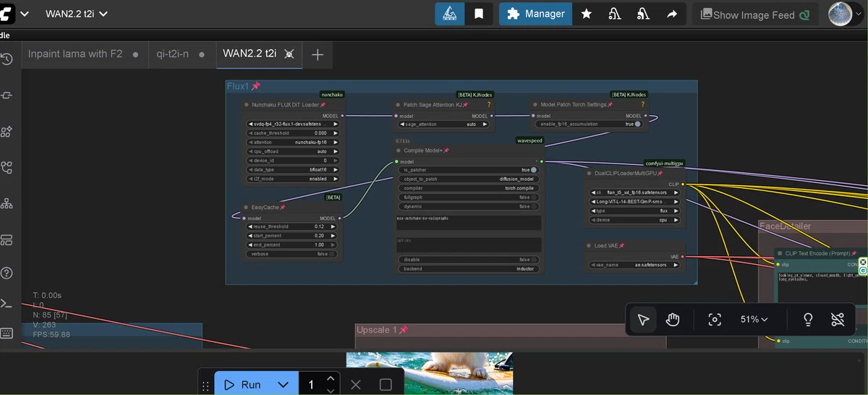Toggle link visibility icon in canvas toolbar
868x395 pixels.
click(x=838, y=319)
